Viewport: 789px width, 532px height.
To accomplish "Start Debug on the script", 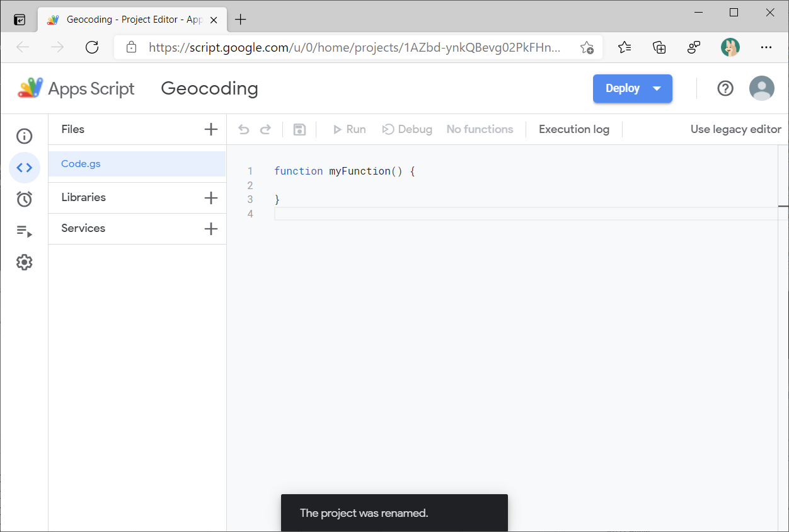I will 407,129.
